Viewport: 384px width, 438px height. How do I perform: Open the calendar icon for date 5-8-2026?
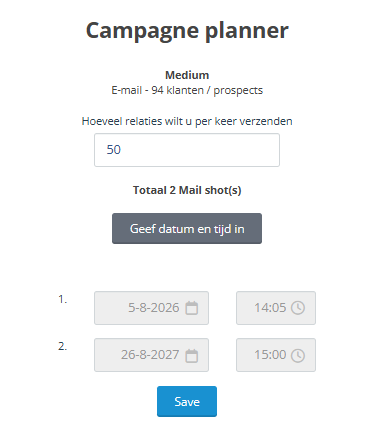[192, 308]
